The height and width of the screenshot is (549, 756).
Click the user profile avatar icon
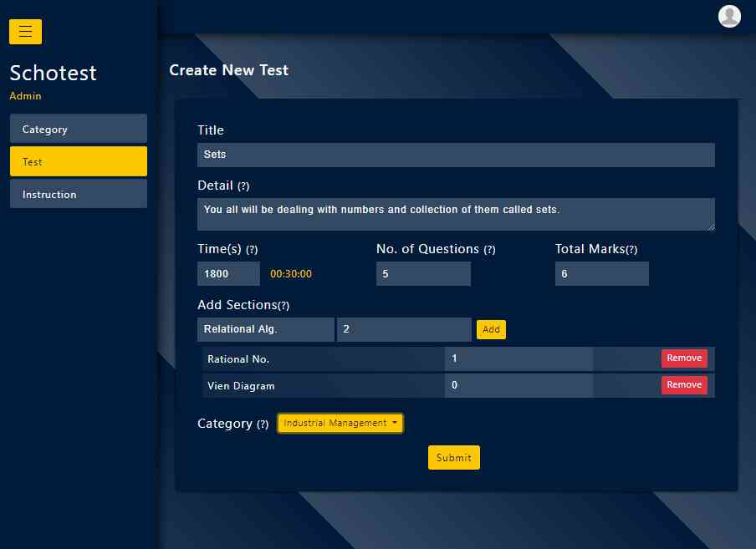tap(729, 16)
